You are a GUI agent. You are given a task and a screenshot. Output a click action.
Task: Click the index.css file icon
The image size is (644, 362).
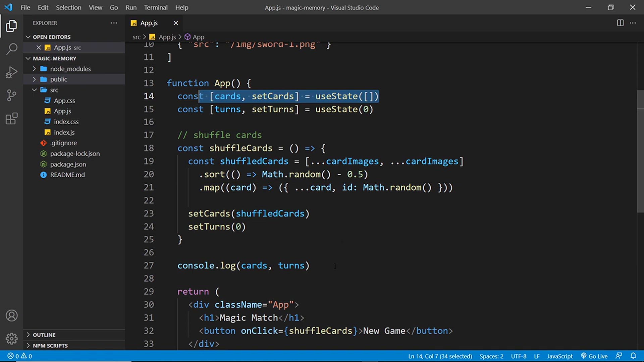[x=47, y=122]
